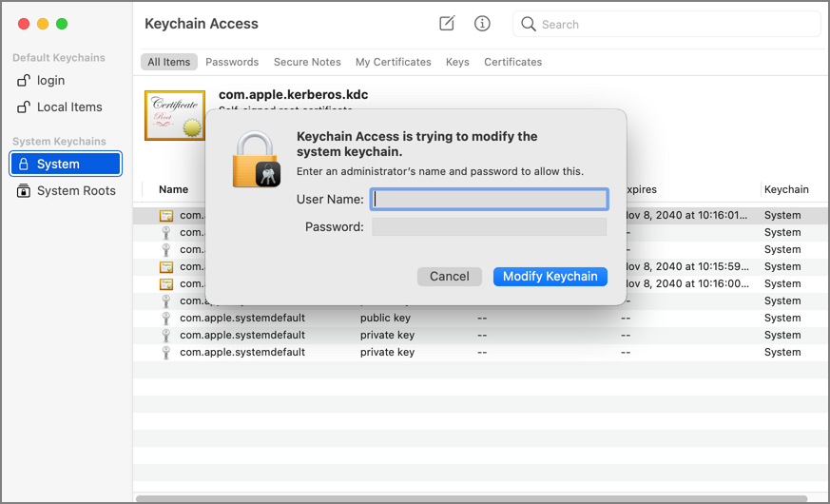
Task: Click the unlocked padlock icon next to Local Items
Action: (23, 107)
